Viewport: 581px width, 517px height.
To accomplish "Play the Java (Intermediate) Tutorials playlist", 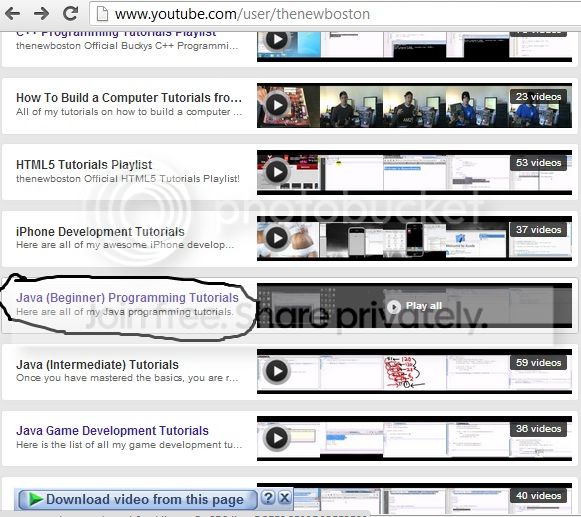I will (276, 371).
